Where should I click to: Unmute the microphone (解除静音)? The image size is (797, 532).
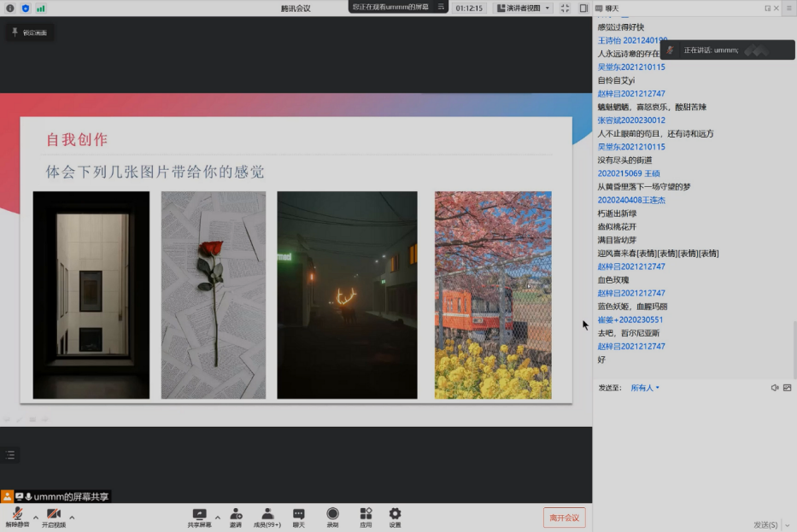click(17, 516)
